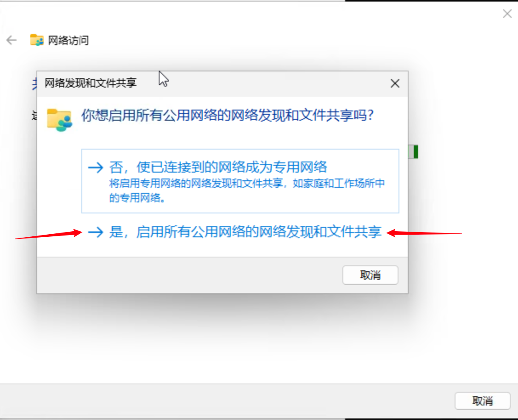Click the 网络访问 folder icon in header
The width and height of the screenshot is (518, 420).
(37, 40)
